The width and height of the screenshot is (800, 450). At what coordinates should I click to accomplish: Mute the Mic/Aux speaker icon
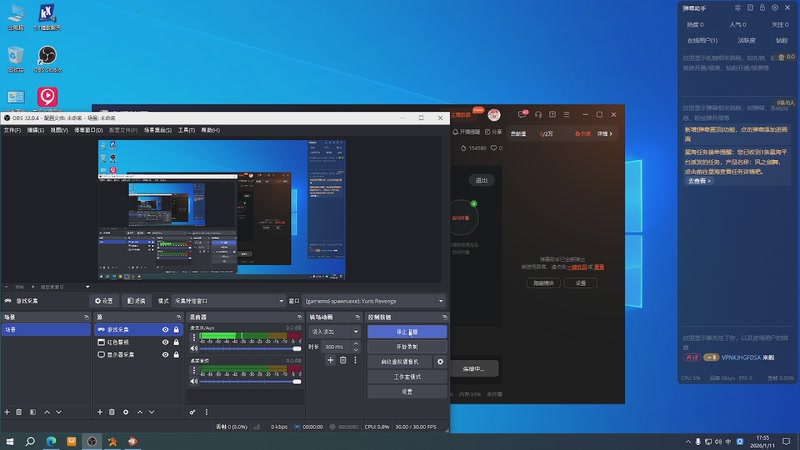[x=194, y=348]
